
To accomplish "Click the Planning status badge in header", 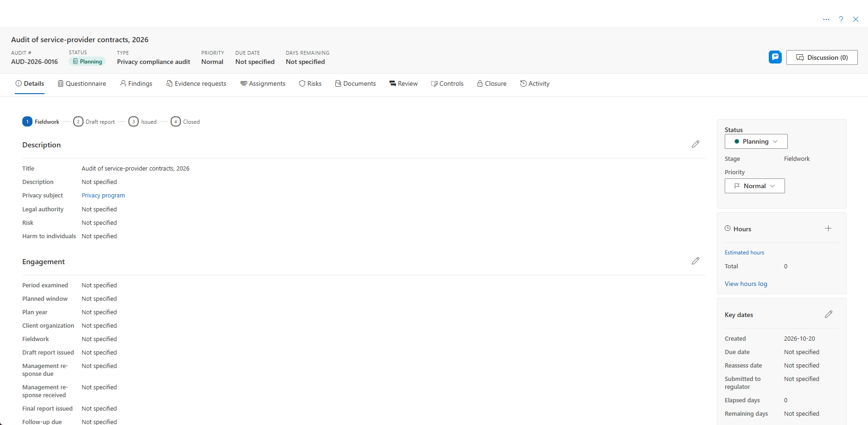I will [87, 62].
